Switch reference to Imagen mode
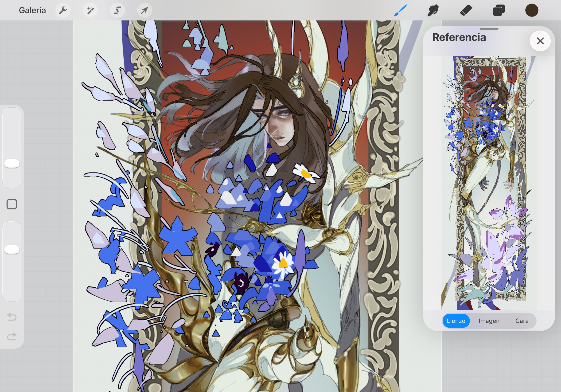 (x=489, y=321)
